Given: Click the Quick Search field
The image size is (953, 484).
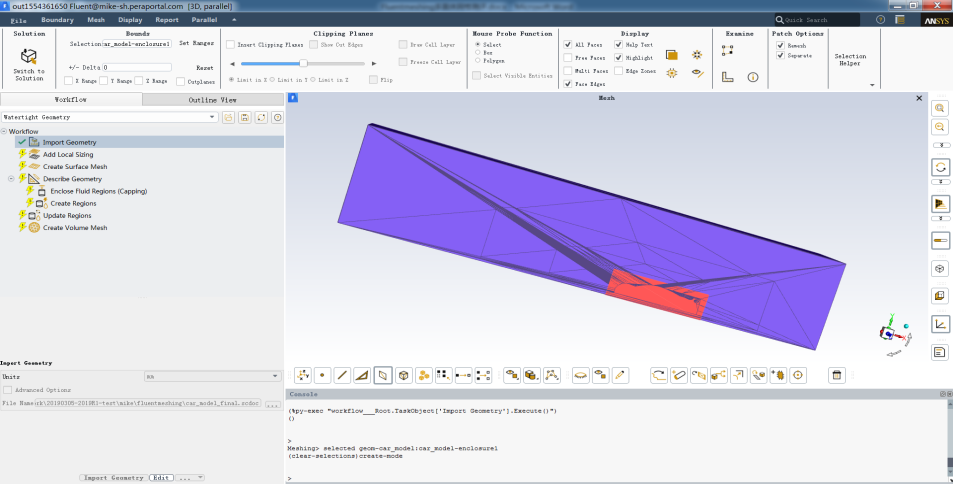Looking at the screenshot, I should point(817,20).
